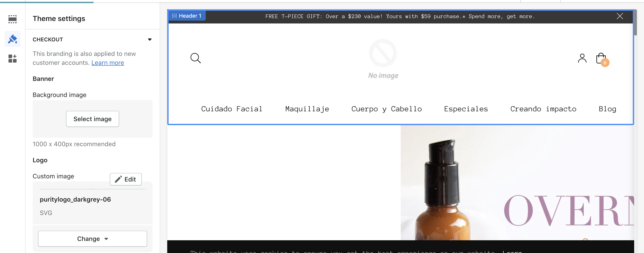Open the Change logo dropdown

point(93,238)
